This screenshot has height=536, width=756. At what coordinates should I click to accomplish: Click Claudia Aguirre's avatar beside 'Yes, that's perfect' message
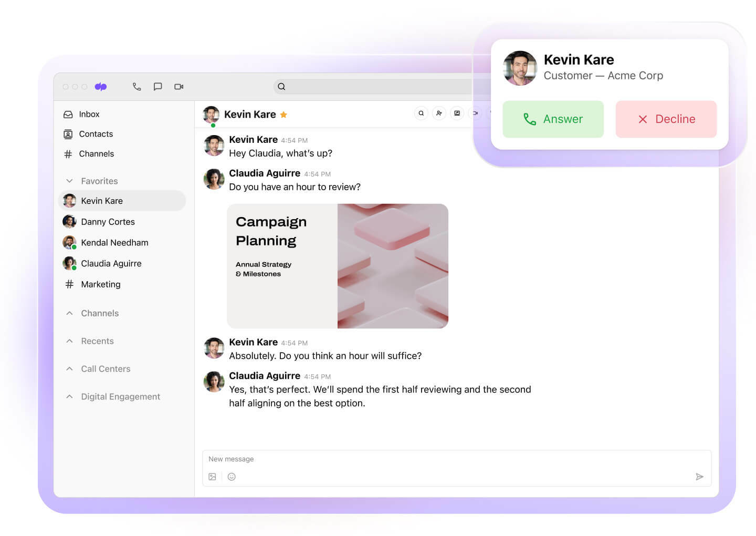pyautogui.click(x=214, y=382)
